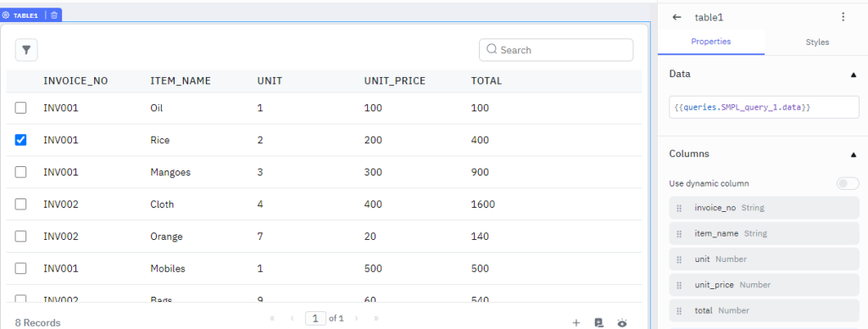Select the Properties tab
This screenshot has height=329, width=868.
coord(711,42)
